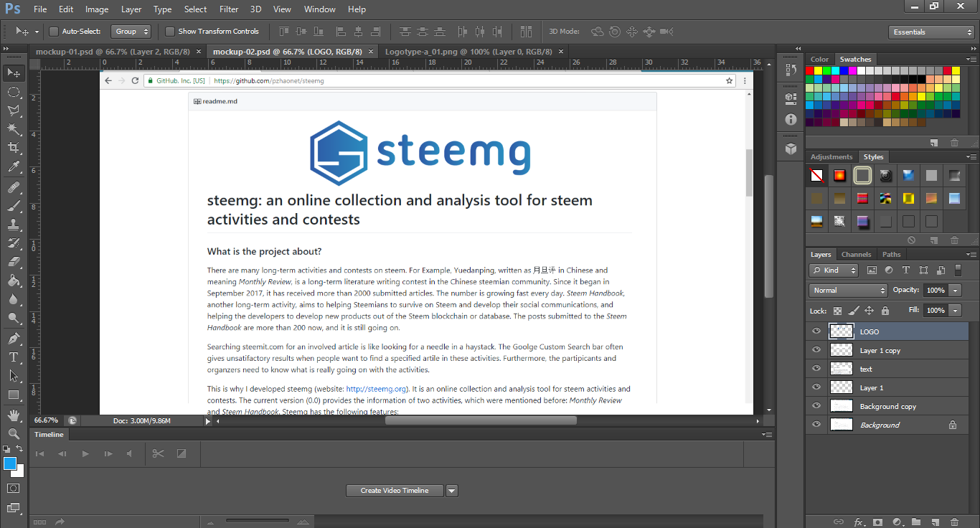The height and width of the screenshot is (528, 980).
Task: Click the Create new group folder icon
Action: pyautogui.click(x=916, y=522)
